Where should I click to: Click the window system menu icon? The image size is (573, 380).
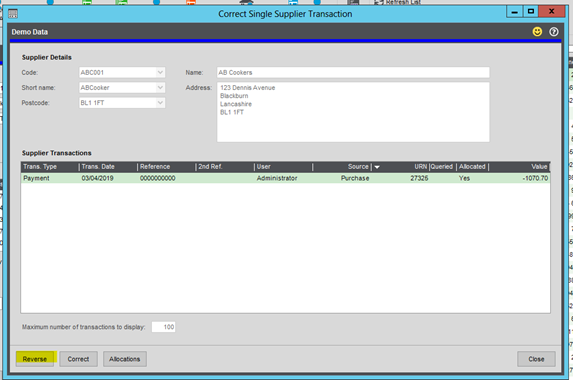[13, 14]
